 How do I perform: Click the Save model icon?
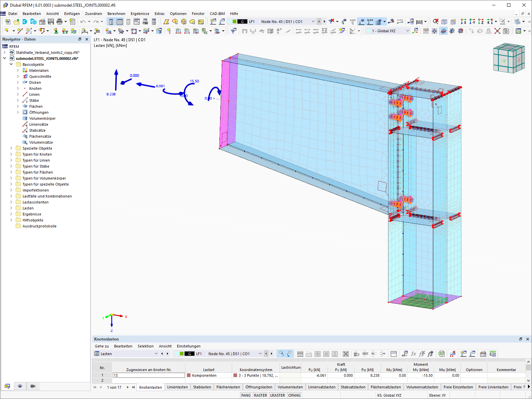(x=51, y=22)
